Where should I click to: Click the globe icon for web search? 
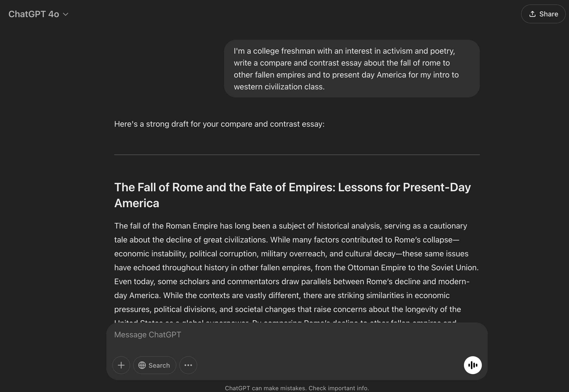point(142,365)
